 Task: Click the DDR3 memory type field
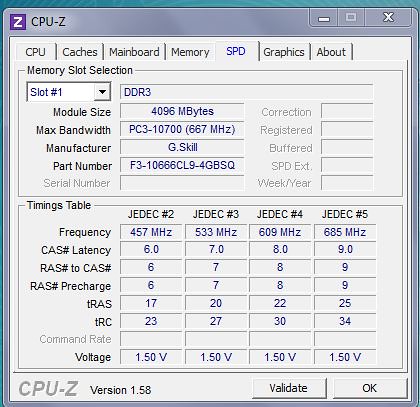tap(246, 92)
